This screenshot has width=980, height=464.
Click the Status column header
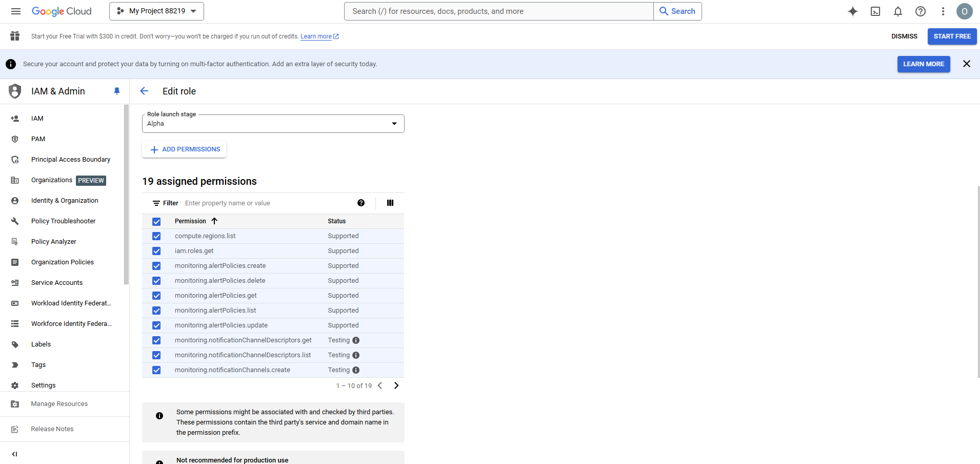pos(337,221)
